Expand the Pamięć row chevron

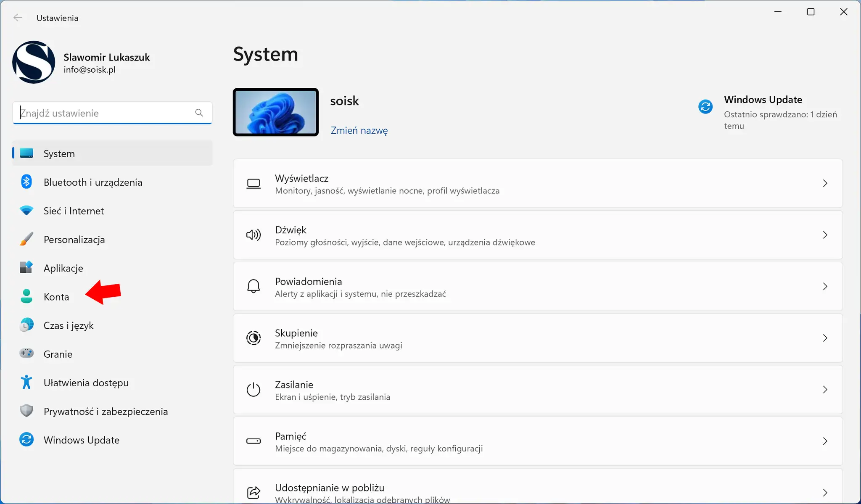825,441
